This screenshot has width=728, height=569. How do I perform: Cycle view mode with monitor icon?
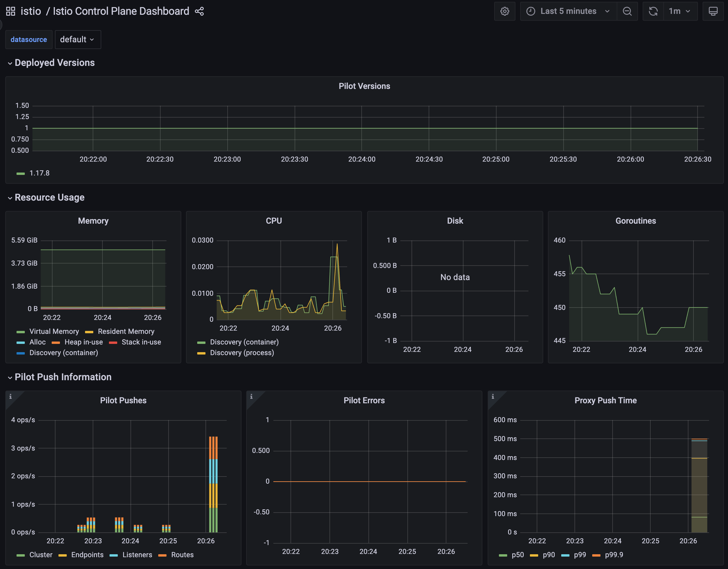click(x=713, y=11)
